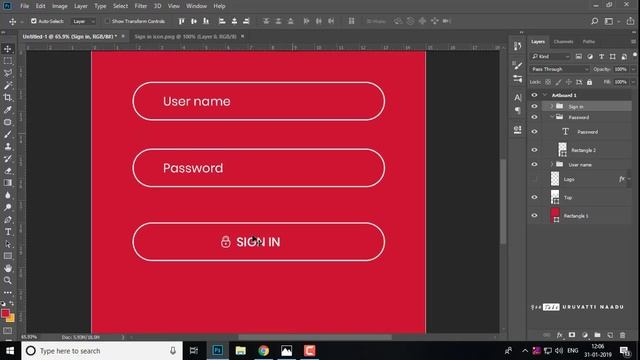Image resolution: width=640 pixels, height=360 pixels.
Task: Add a layer mask
Action: pyautogui.click(x=572, y=335)
